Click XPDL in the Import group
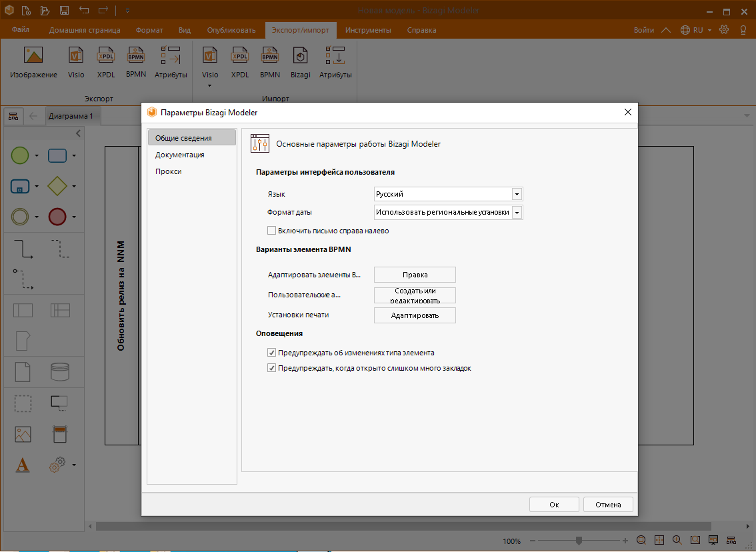 [239, 62]
